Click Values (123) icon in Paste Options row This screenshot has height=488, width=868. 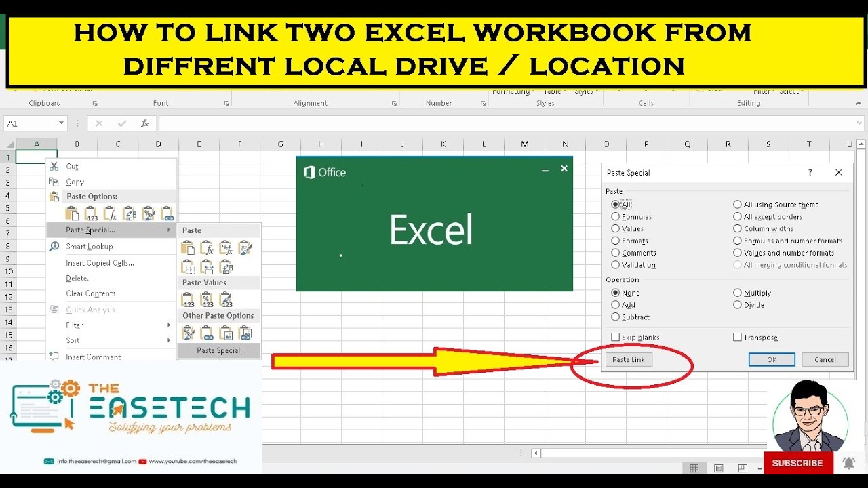[x=91, y=213]
